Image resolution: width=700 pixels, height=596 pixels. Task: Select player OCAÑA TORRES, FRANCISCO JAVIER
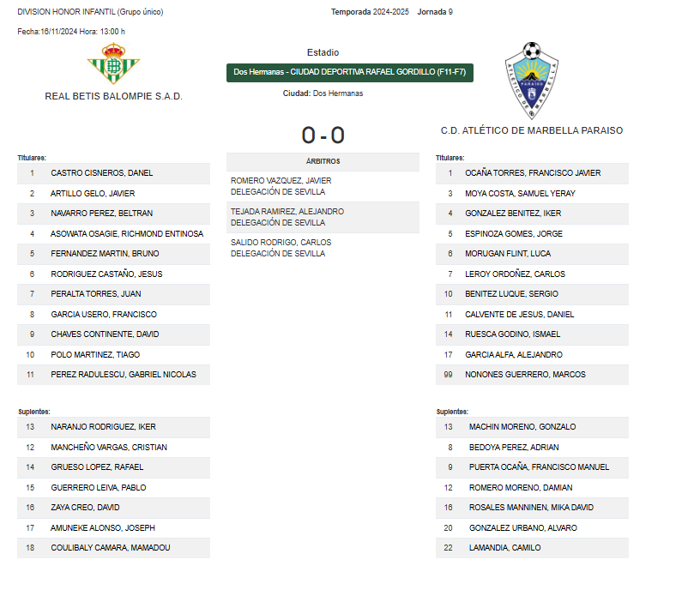coord(533,173)
